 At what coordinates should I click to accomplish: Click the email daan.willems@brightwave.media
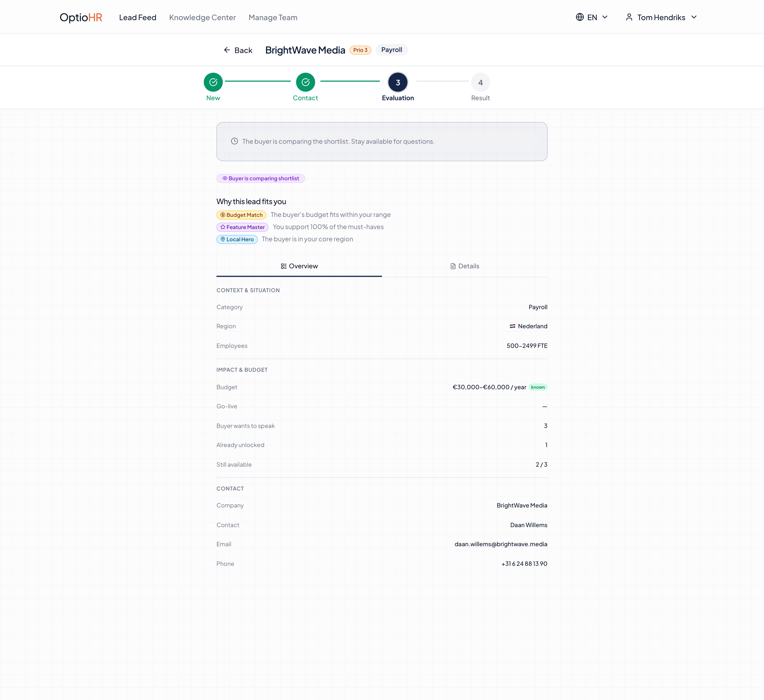coord(501,544)
